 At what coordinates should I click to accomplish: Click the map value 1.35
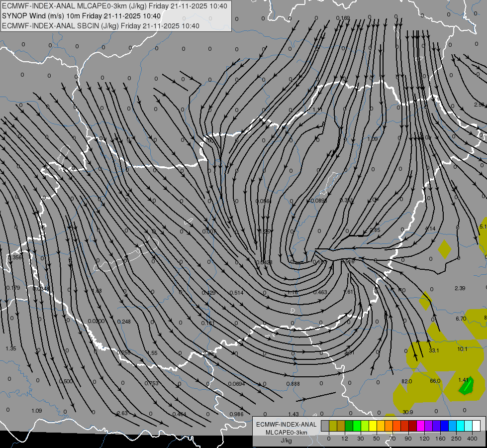10,348
